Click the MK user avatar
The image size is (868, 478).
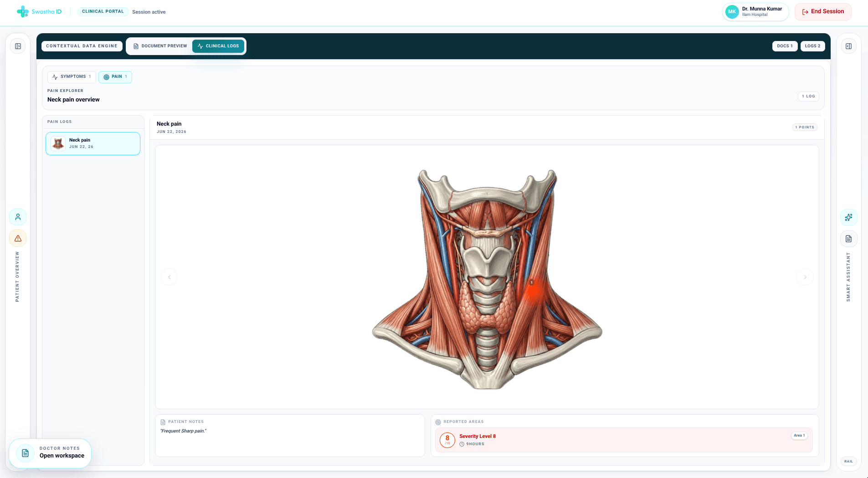(732, 12)
